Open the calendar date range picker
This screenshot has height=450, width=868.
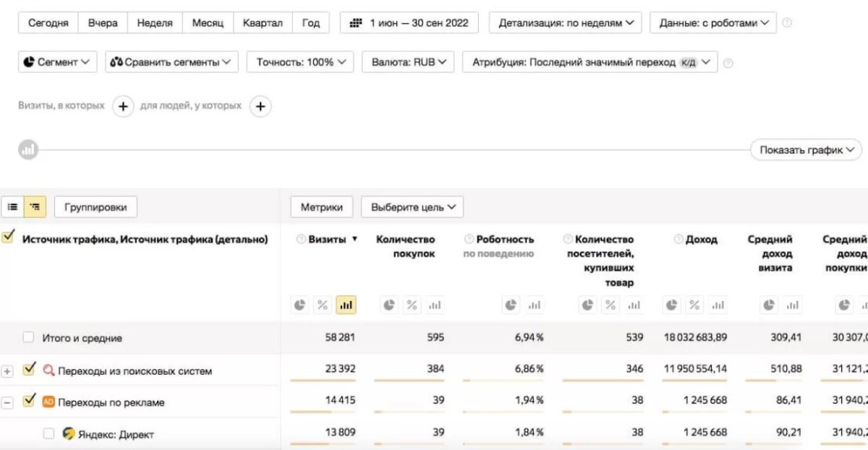coord(409,22)
